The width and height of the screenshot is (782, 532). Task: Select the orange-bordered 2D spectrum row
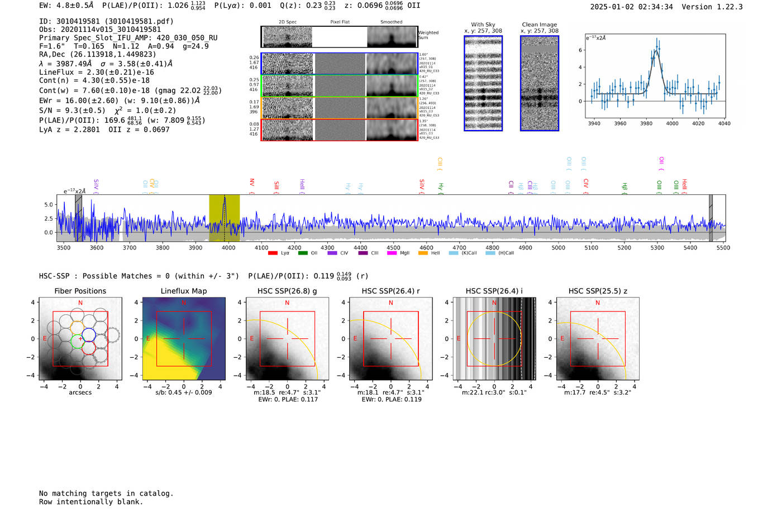click(x=340, y=108)
